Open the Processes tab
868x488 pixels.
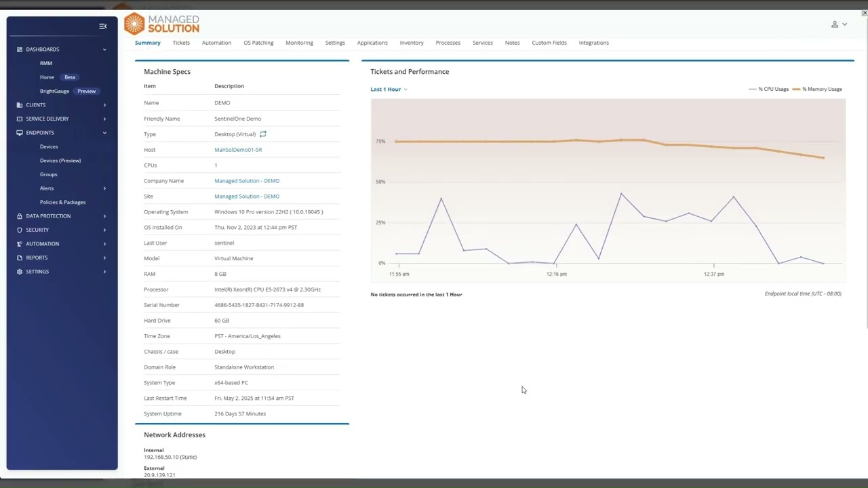point(448,43)
